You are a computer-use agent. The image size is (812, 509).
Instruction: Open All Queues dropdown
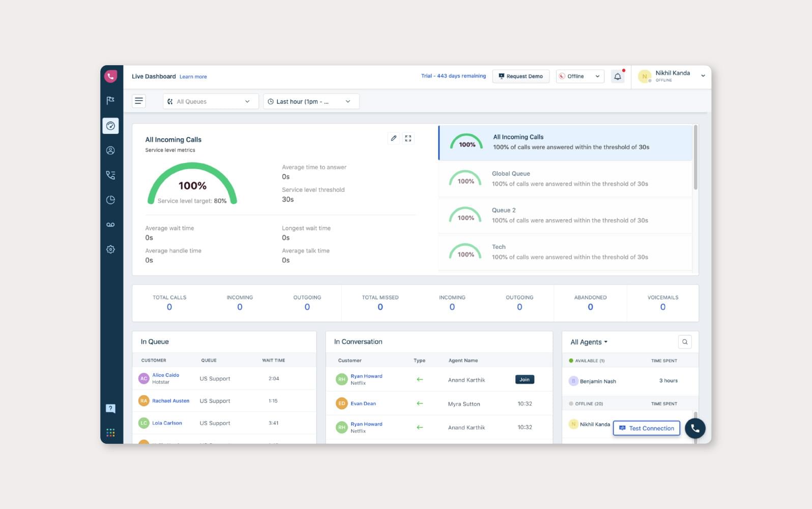[x=211, y=101]
